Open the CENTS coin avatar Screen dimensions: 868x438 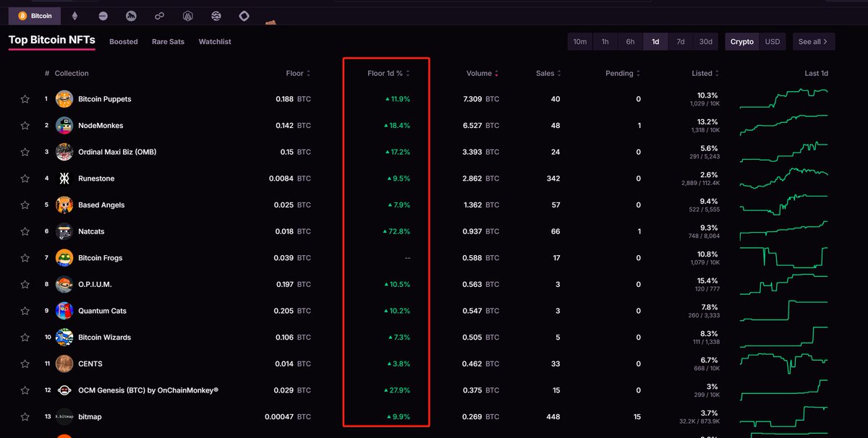[x=64, y=364]
